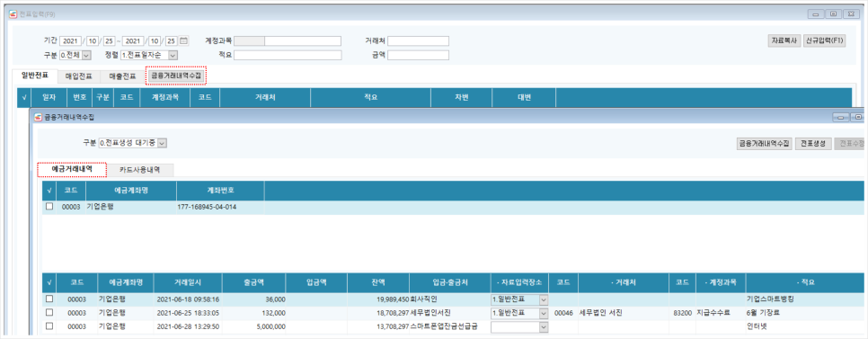
Task: Click the 132,000 withdrawal amount
Action: click(274, 313)
